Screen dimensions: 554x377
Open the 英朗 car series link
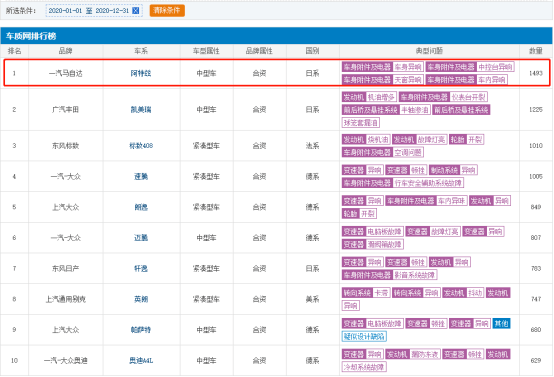[141, 299]
